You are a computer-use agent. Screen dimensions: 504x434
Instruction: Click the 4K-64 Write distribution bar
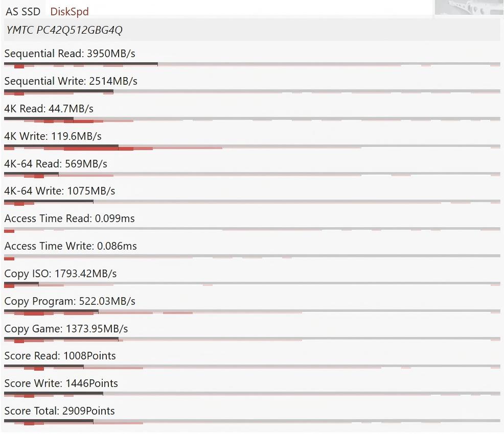coord(252,202)
